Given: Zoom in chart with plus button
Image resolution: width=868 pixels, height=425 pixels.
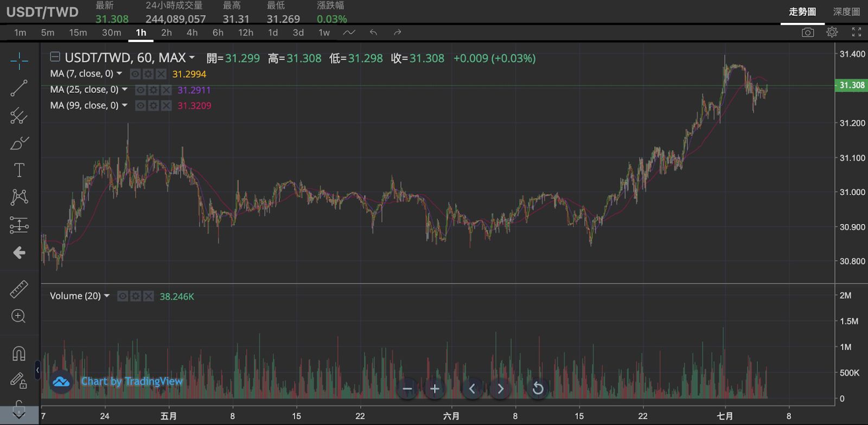Looking at the screenshot, I should coord(435,389).
